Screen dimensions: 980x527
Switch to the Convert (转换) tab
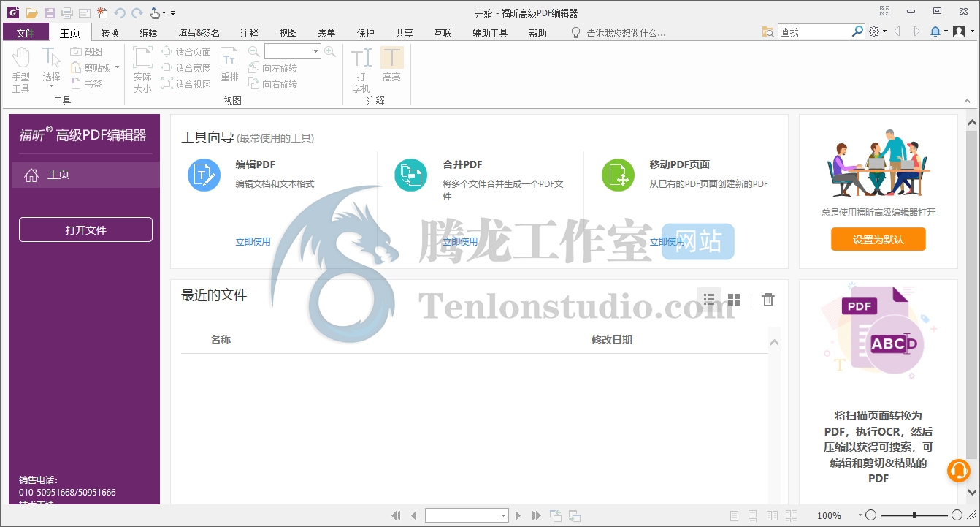point(110,33)
